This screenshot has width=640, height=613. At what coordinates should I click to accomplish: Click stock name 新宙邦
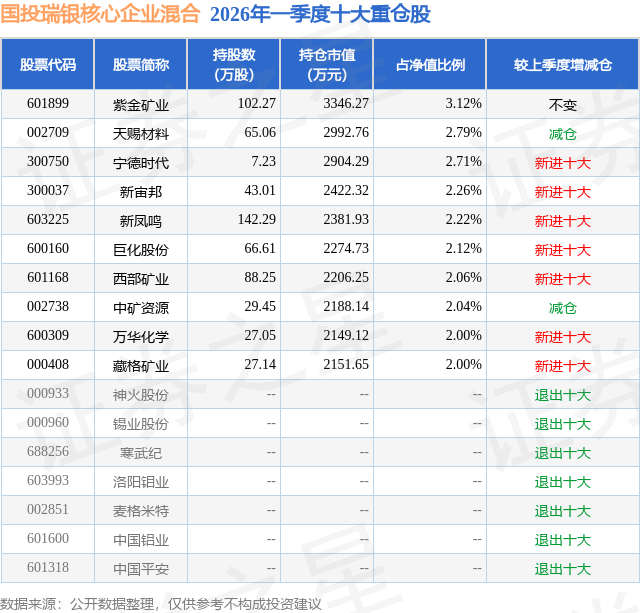[x=141, y=191]
